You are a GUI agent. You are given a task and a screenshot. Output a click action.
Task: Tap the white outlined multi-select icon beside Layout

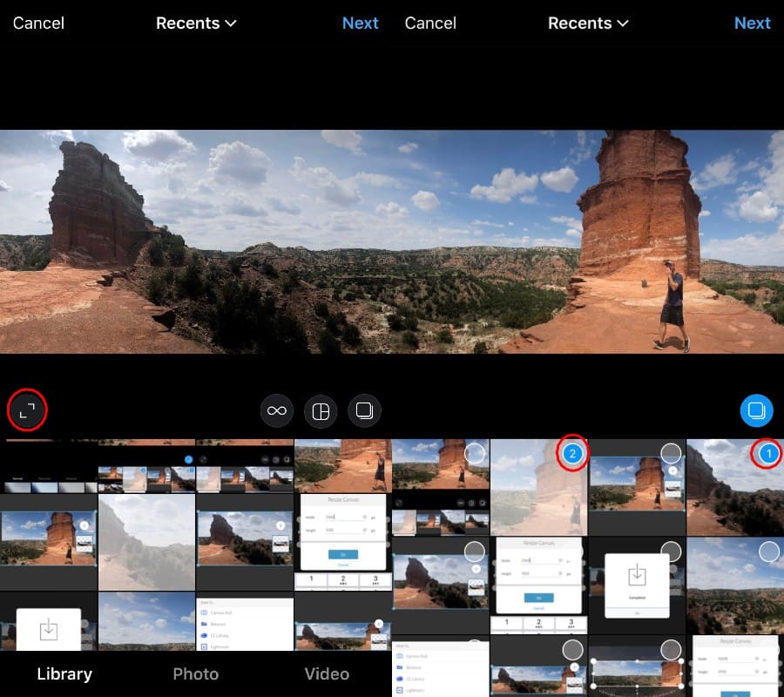click(364, 411)
